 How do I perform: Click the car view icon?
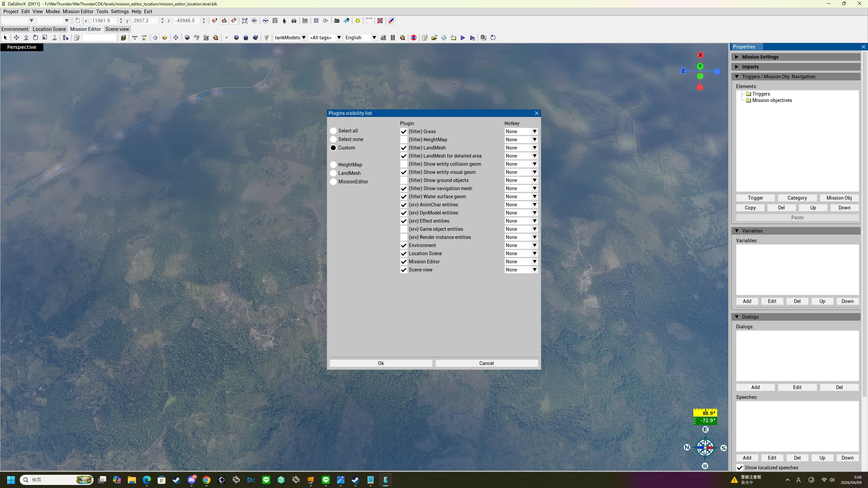coord(294,21)
